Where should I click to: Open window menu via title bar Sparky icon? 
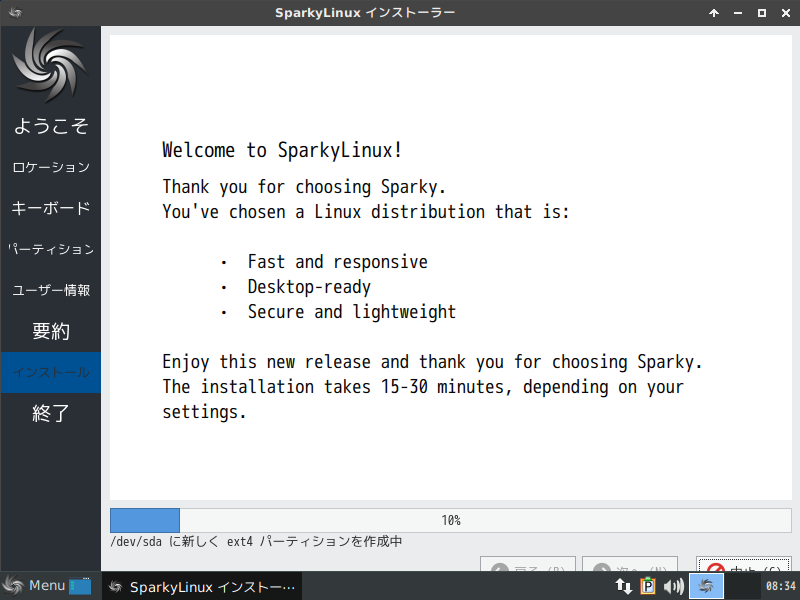pyautogui.click(x=15, y=13)
